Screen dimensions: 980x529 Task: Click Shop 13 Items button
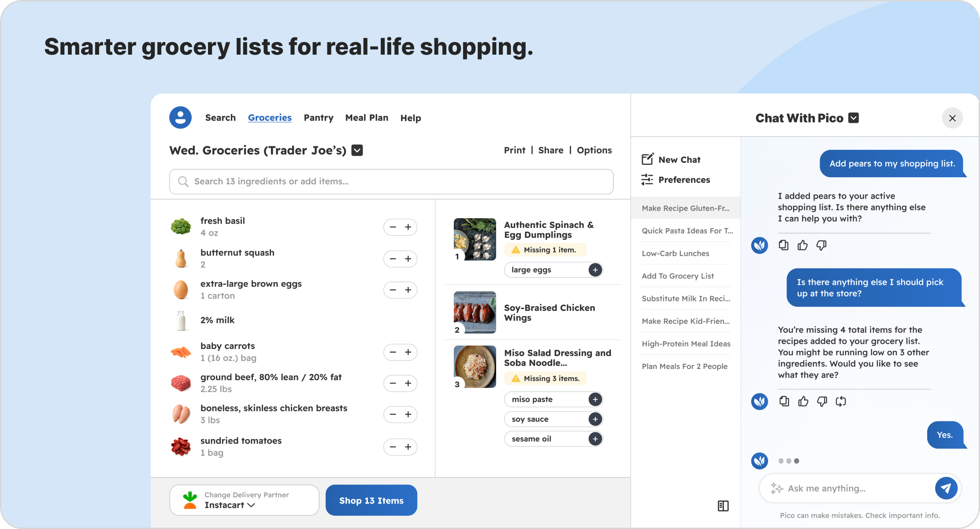(371, 500)
